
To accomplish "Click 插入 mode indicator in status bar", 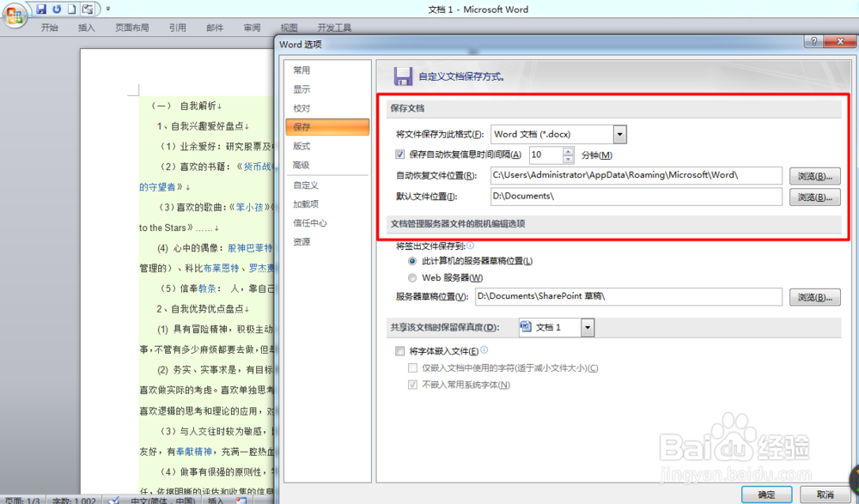I will [x=216, y=501].
